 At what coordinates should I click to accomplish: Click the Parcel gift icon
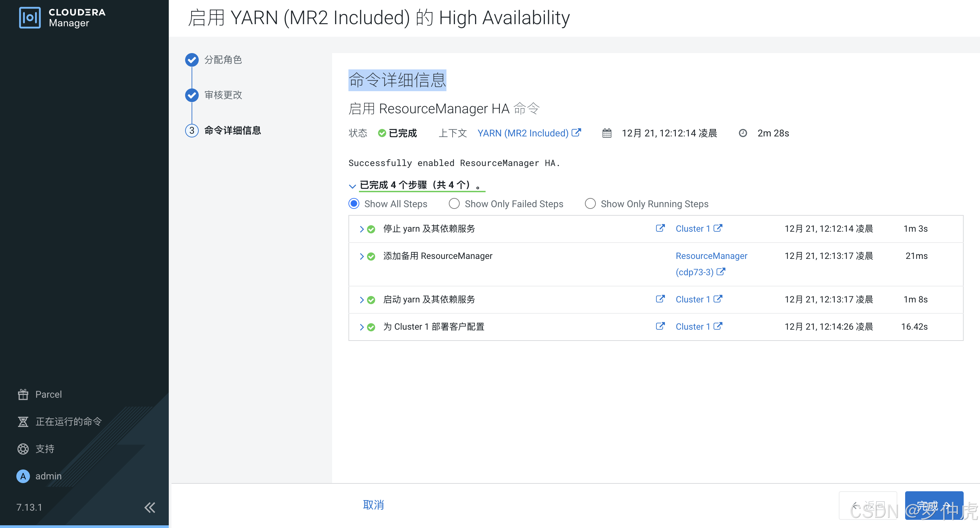[23, 395]
